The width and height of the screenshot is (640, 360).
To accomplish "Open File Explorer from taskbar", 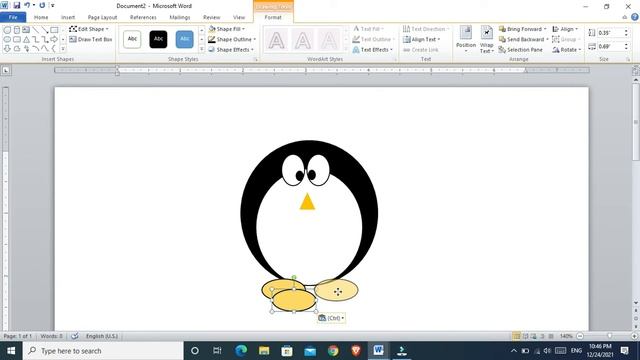I will [x=264, y=351].
